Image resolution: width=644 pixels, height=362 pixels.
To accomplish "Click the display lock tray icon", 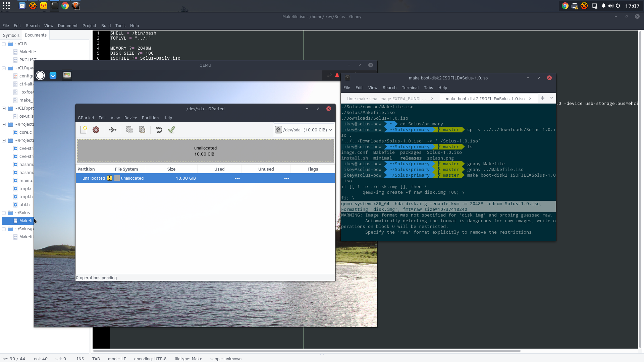I will pyautogui.click(x=594, y=6).
